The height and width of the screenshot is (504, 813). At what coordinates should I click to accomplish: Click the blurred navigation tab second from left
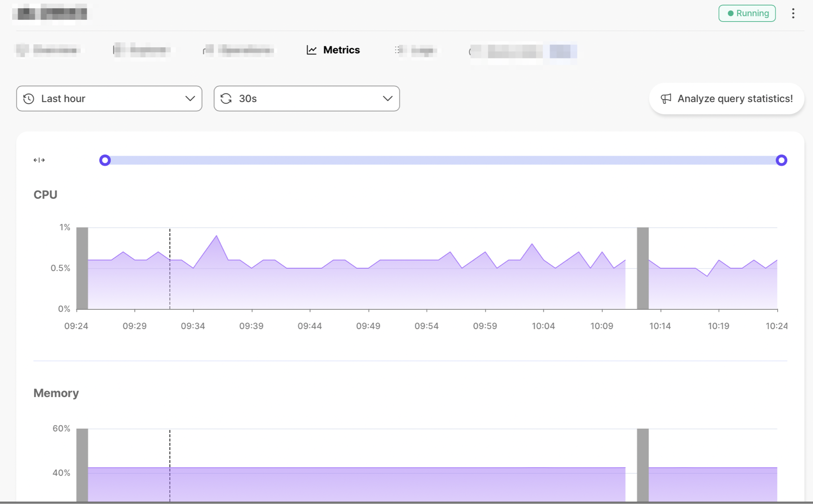click(140, 50)
